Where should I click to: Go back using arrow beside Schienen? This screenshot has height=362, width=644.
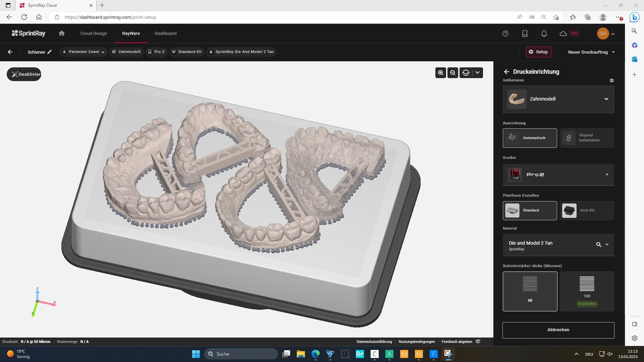point(10,52)
